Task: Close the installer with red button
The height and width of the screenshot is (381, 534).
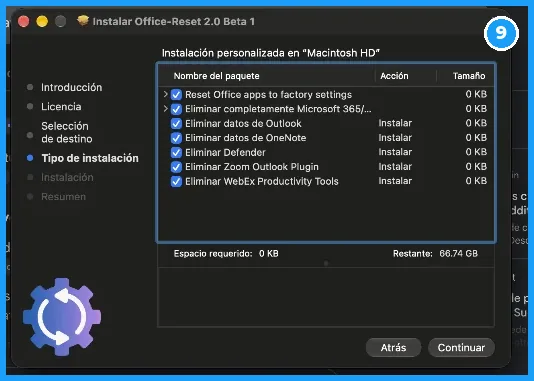Action: (x=23, y=21)
